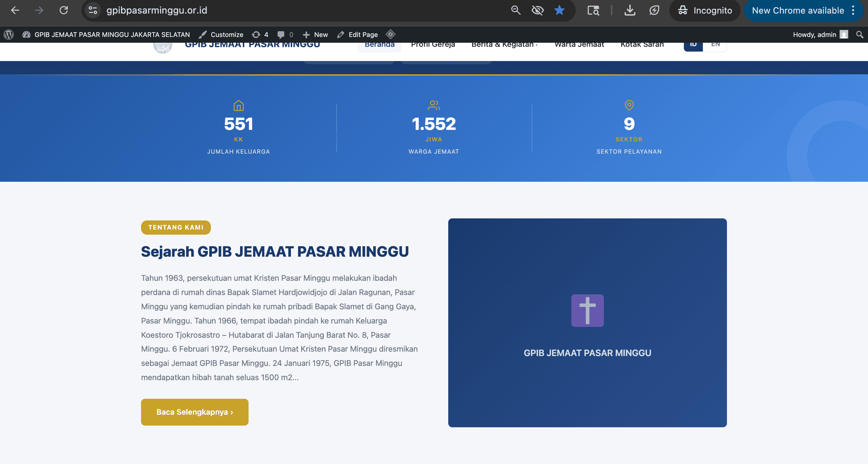Click the crossed-eye tracking protection icon
This screenshot has height=470, width=868.
pos(538,11)
